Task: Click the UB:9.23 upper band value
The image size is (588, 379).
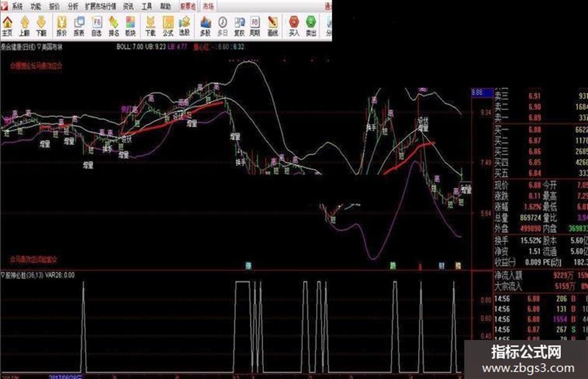Action: pos(156,47)
